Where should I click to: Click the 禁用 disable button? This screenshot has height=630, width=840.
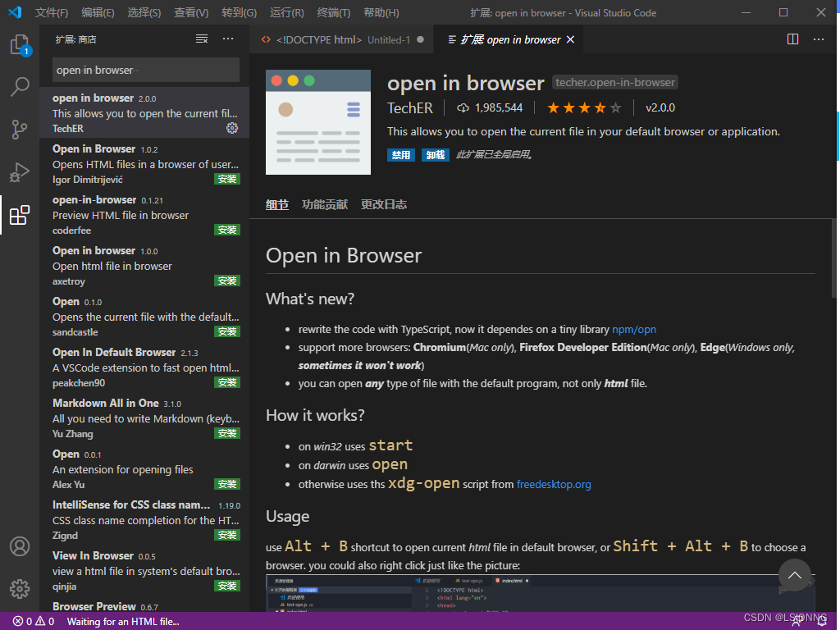[400, 155]
